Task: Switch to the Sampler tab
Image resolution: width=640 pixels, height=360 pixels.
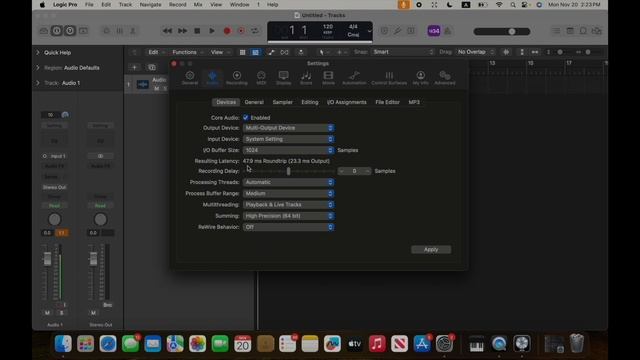Action: (282, 102)
